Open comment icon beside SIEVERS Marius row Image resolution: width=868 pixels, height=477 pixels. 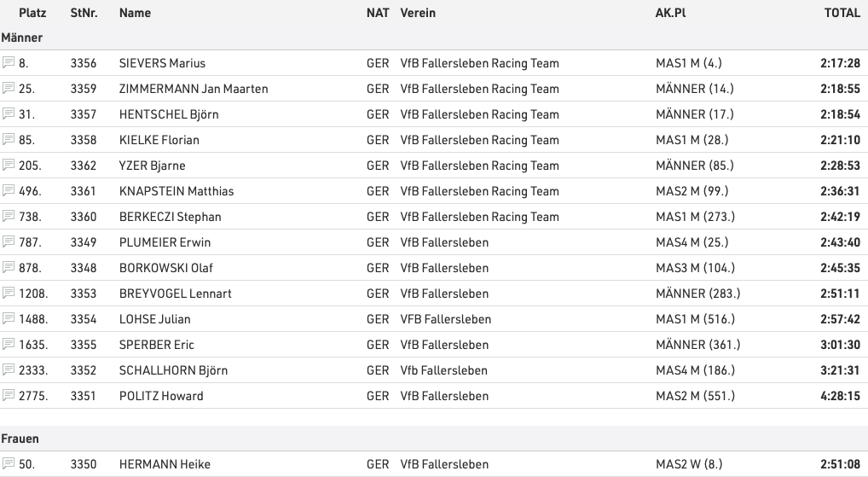9,63
